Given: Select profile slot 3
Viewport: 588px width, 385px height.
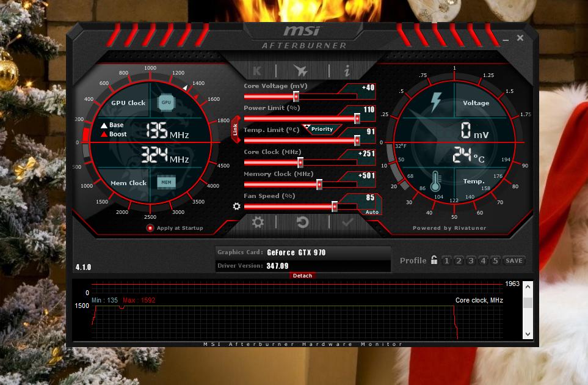Looking at the screenshot, I should coord(471,260).
